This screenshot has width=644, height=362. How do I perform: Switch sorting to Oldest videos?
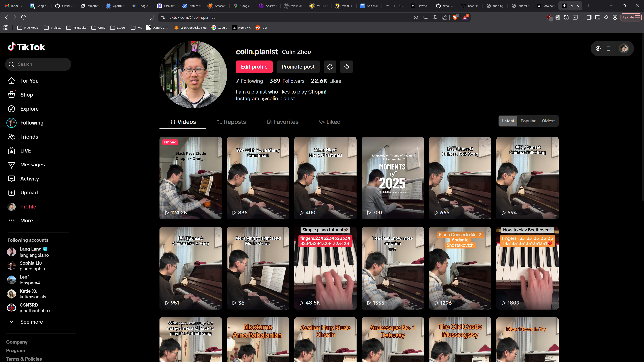(548, 121)
